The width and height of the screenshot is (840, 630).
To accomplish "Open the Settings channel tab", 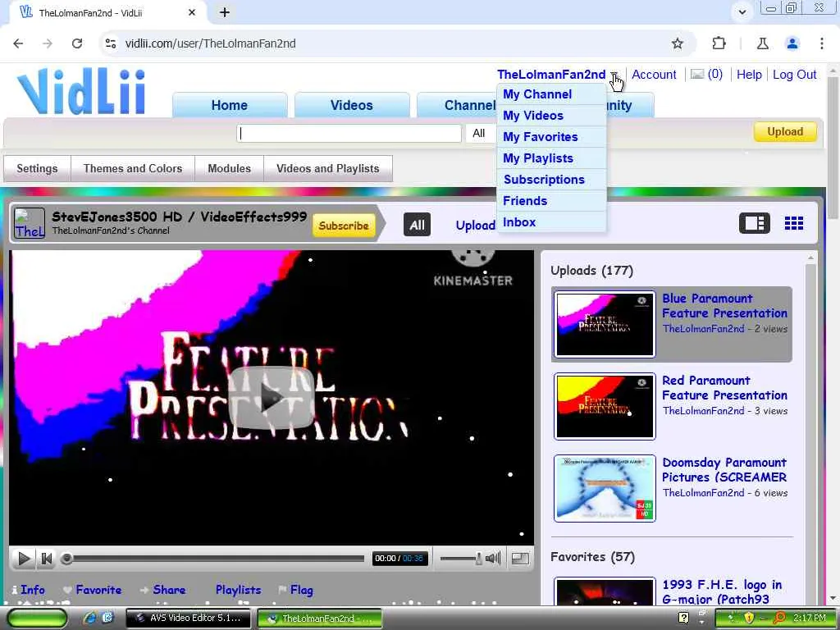I will (x=37, y=169).
